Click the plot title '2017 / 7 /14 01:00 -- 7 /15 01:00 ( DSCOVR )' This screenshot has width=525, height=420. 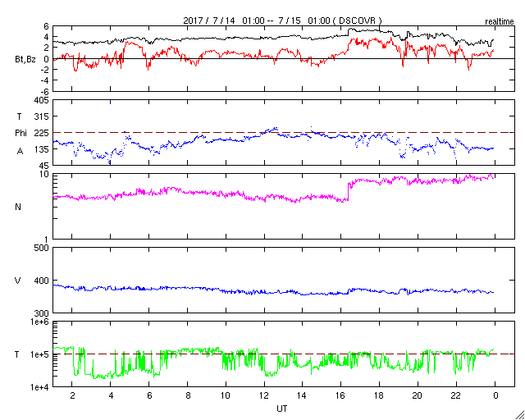[282, 21]
